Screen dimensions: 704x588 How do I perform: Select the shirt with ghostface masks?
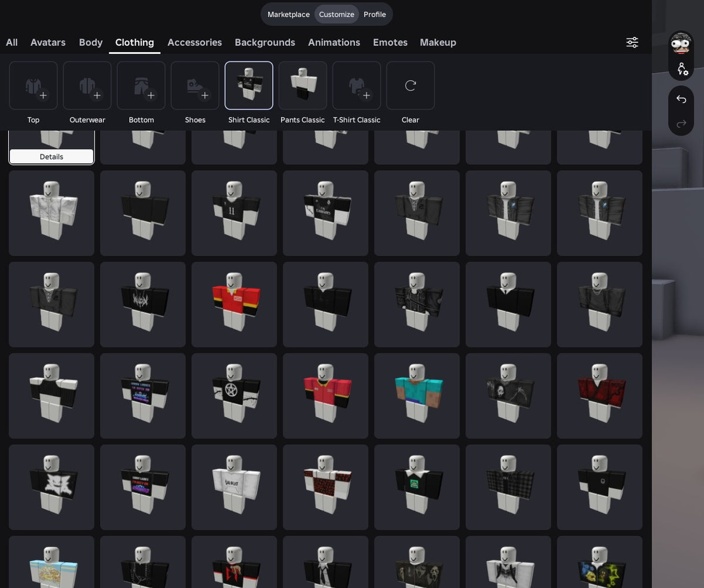click(417, 562)
